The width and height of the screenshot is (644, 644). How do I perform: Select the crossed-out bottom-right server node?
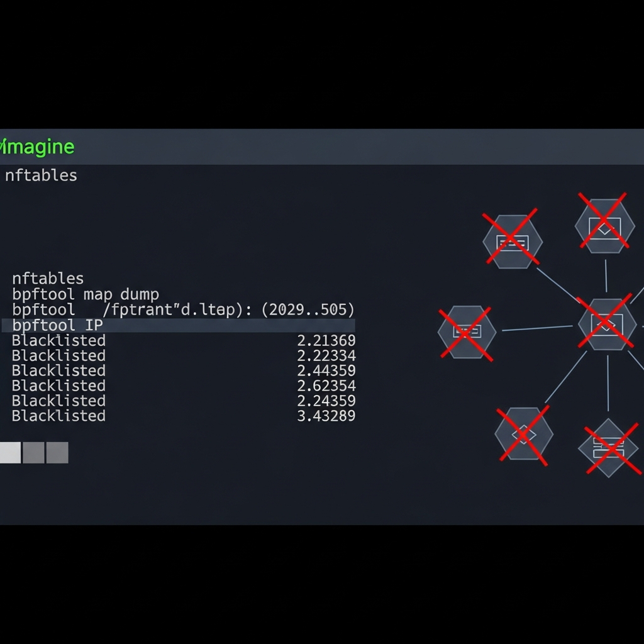609,448
